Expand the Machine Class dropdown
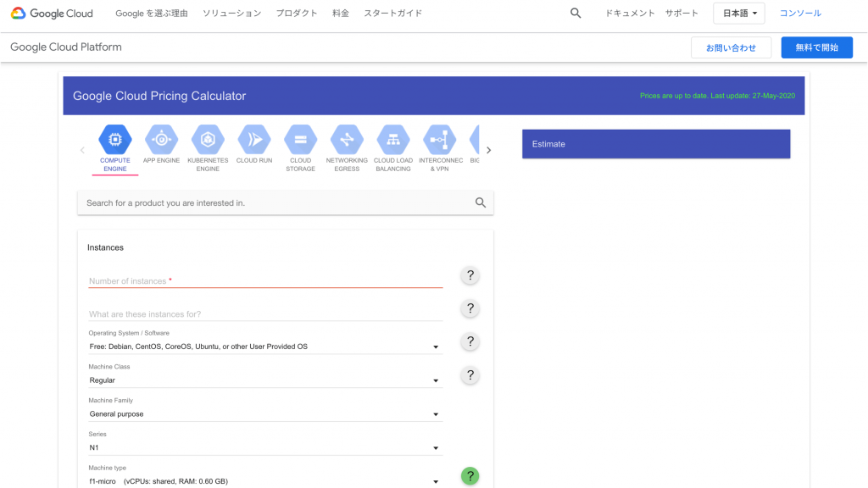The image size is (868, 488). point(265,380)
